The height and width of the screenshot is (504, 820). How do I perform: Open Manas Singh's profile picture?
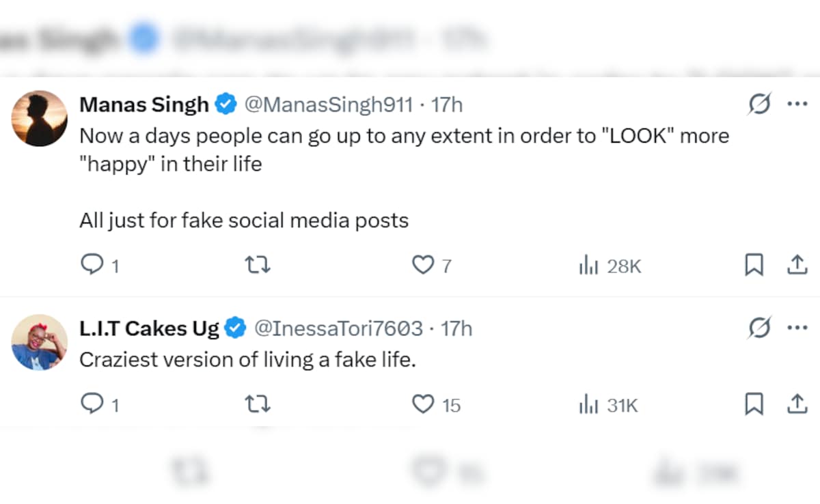coord(40,118)
